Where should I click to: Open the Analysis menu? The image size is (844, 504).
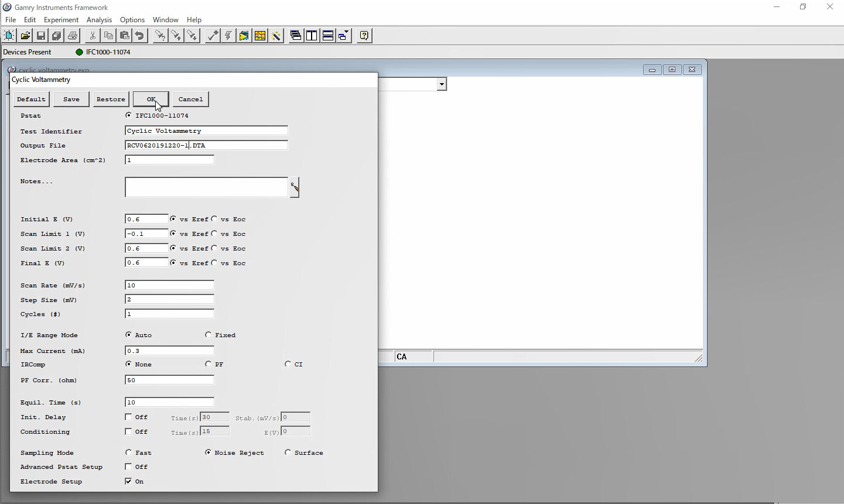point(99,20)
